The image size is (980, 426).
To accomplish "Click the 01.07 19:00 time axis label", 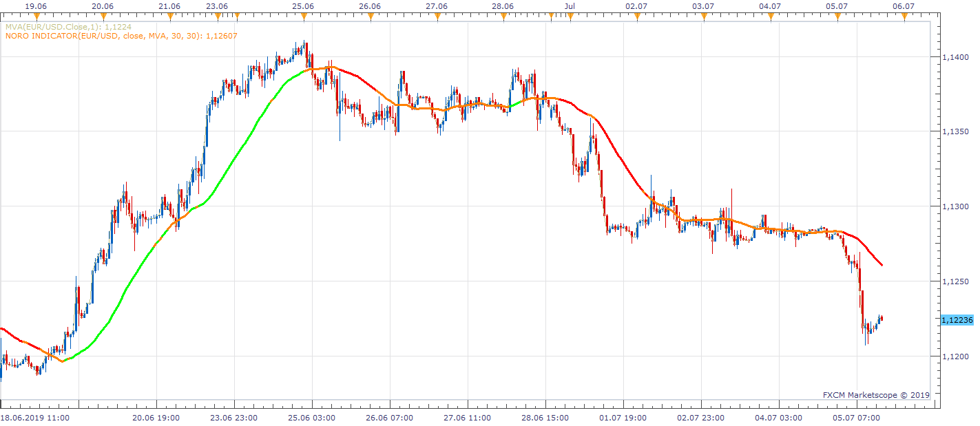I will coord(624,418).
